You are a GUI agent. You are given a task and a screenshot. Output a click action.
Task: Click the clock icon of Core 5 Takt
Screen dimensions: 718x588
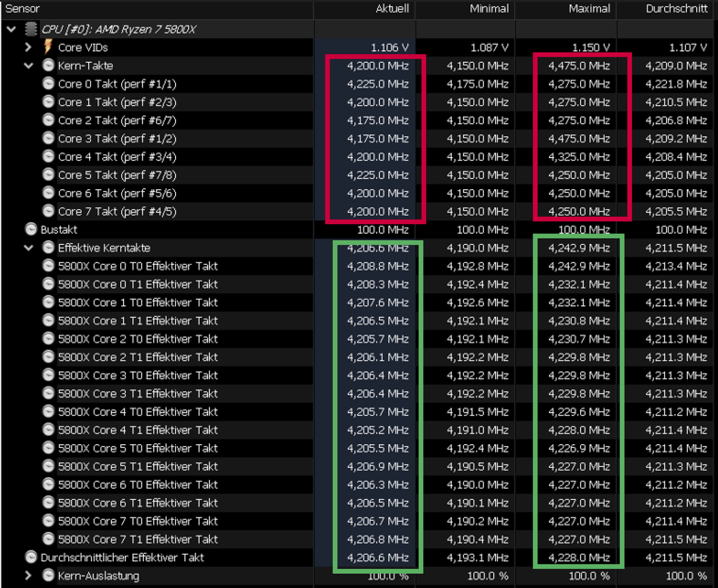coord(48,175)
